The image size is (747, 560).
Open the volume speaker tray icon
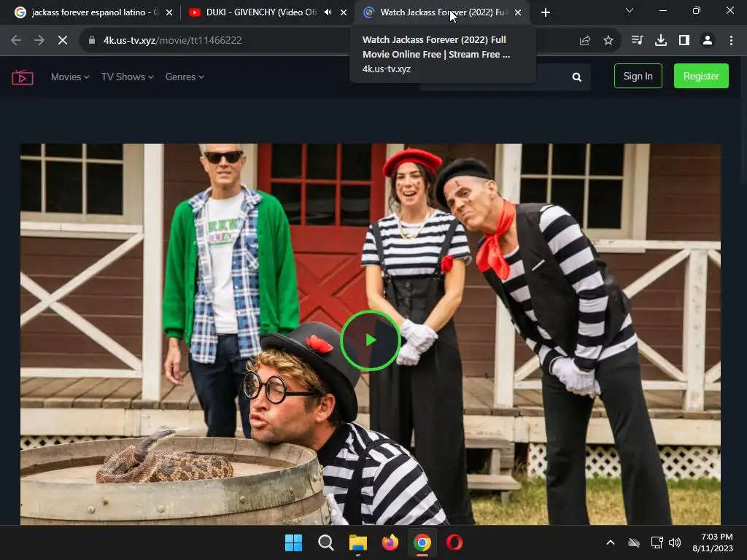(x=675, y=542)
